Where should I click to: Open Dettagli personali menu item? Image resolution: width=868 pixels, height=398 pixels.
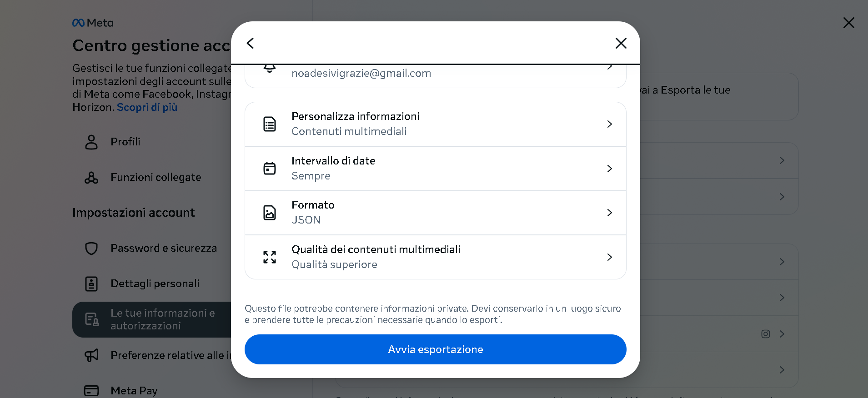tap(155, 284)
